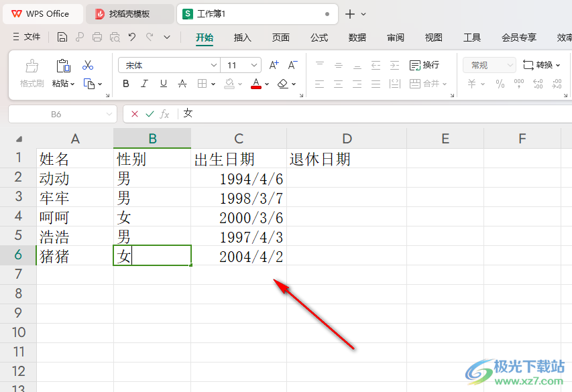Click the Strikethrough text icon
Viewport: 572px width, 392px height.
point(182,84)
